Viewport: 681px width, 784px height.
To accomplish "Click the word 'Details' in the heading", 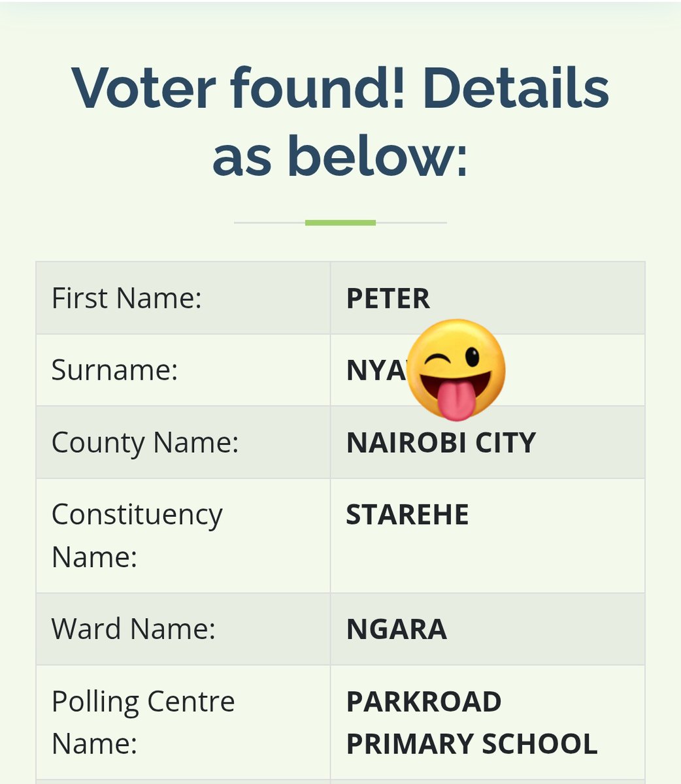I will coord(516,88).
